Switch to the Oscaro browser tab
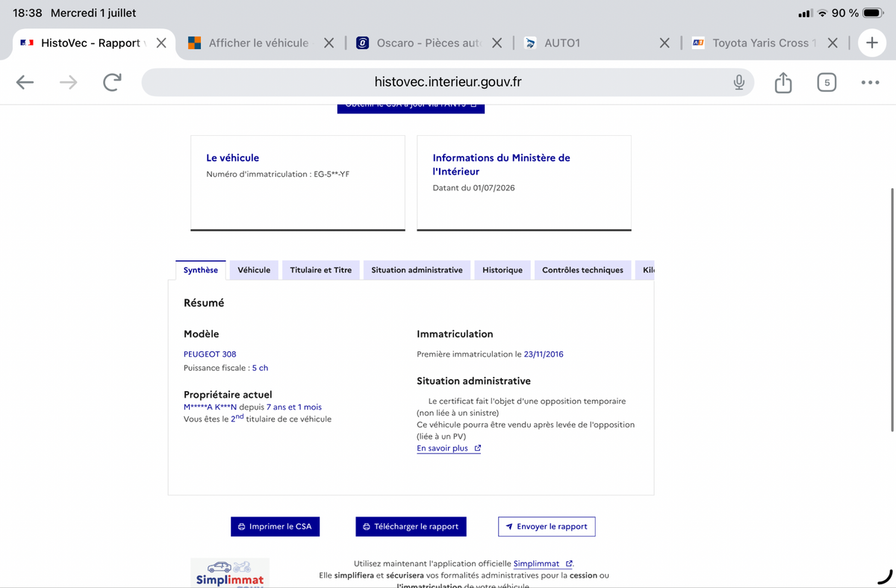 (420, 43)
